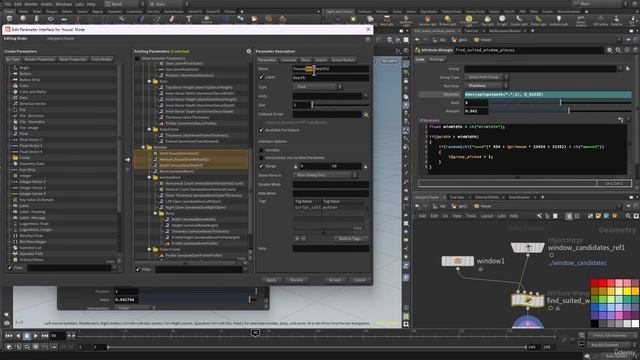The image size is (640, 360).
Task: Lock the Range maximum value
Action: click(x=365, y=166)
